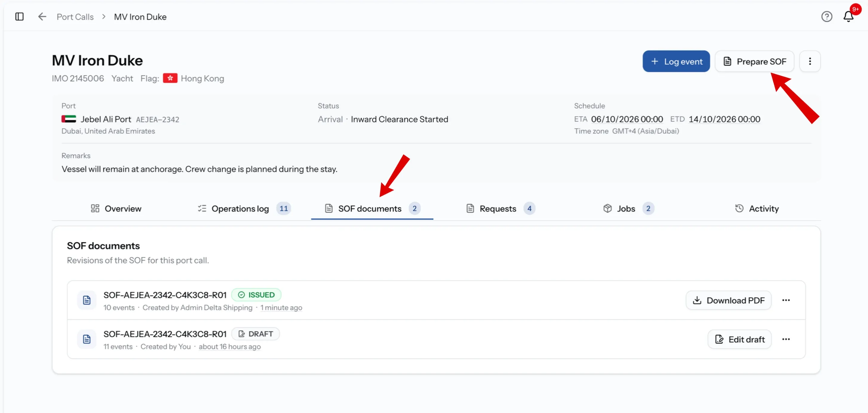The image size is (868, 413).
Task: Click the Jobs count badge 2
Action: [x=648, y=209]
